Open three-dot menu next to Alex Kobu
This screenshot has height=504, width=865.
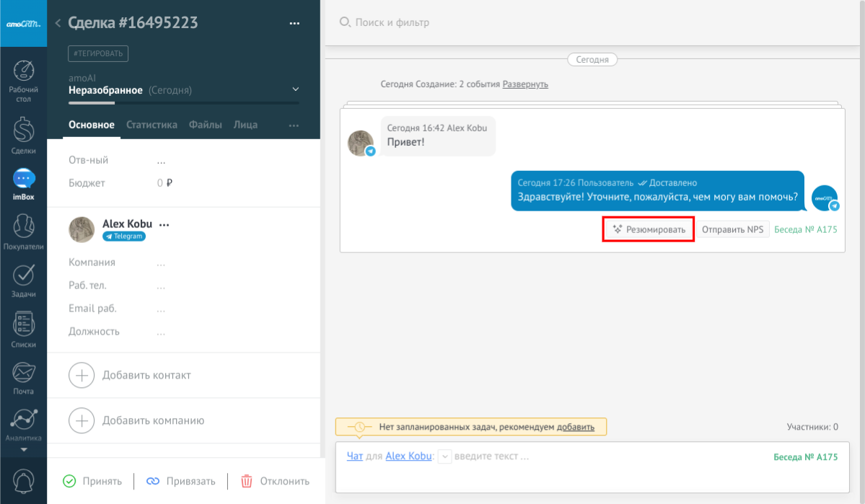pos(164,224)
